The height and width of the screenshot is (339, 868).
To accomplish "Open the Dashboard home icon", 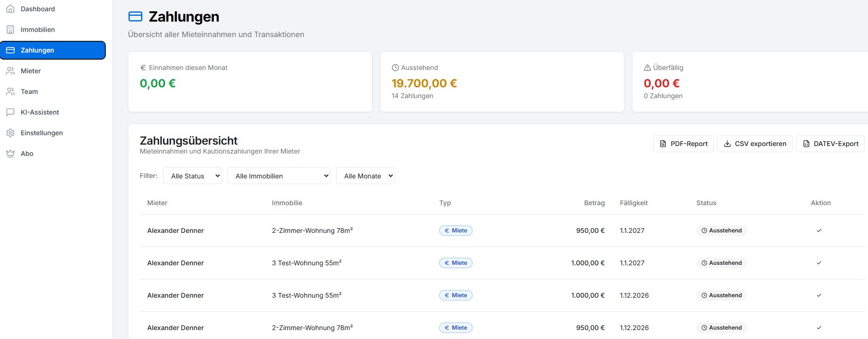I will [10, 9].
